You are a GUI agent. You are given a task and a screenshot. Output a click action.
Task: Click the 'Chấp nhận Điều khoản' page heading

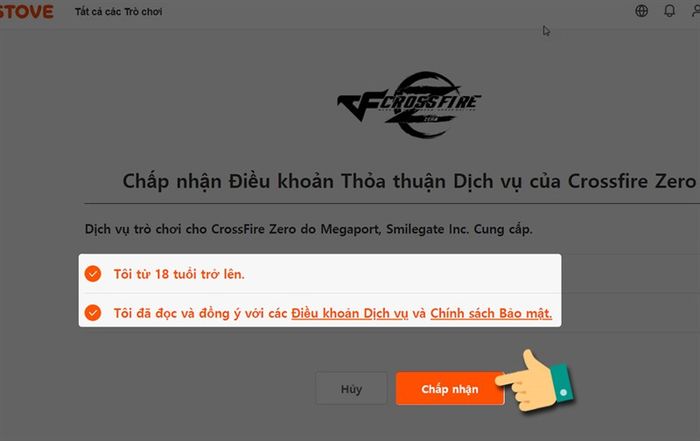409,181
